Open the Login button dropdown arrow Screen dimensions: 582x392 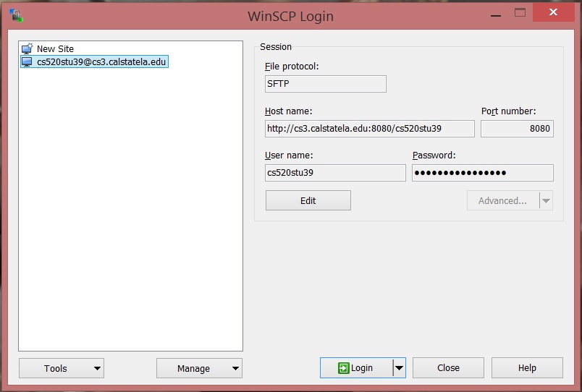click(399, 368)
